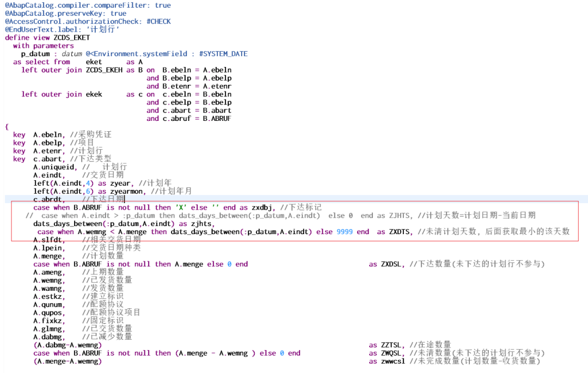Click the zyearmon alias
588x373 pixels.
[126, 192]
